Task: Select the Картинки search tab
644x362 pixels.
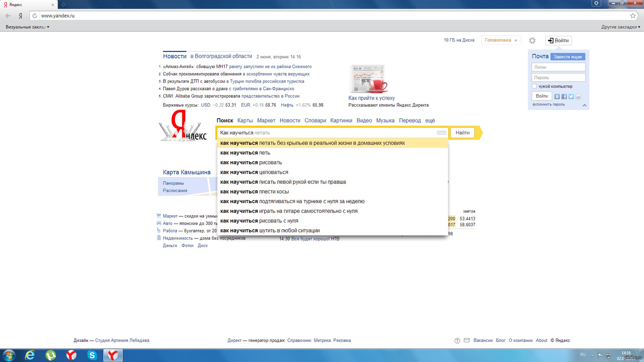Action: (x=341, y=121)
